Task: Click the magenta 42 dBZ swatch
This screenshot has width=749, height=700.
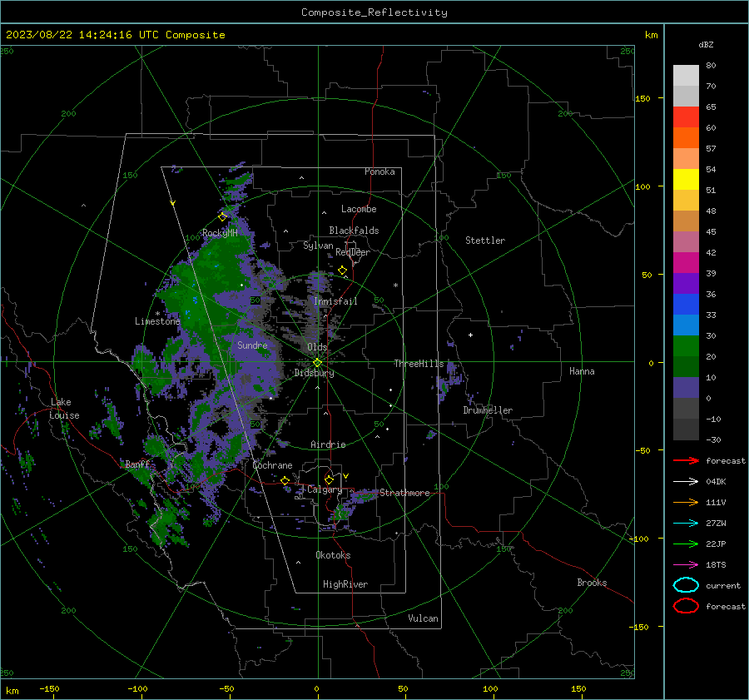Action: click(686, 263)
